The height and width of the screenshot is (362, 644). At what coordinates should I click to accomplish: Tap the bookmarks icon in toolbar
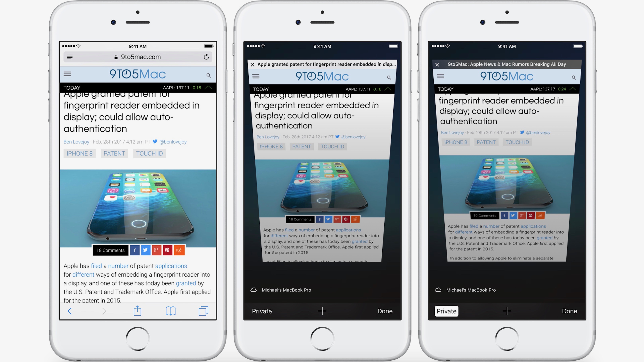pyautogui.click(x=170, y=312)
